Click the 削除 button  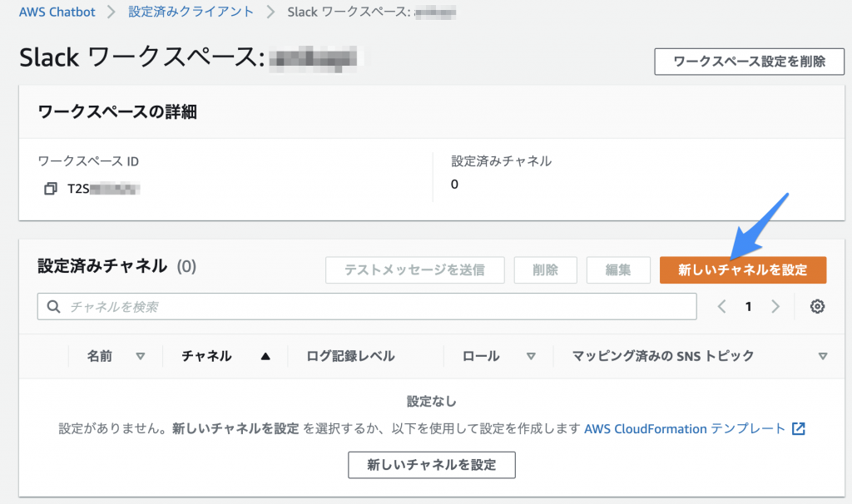545,270
